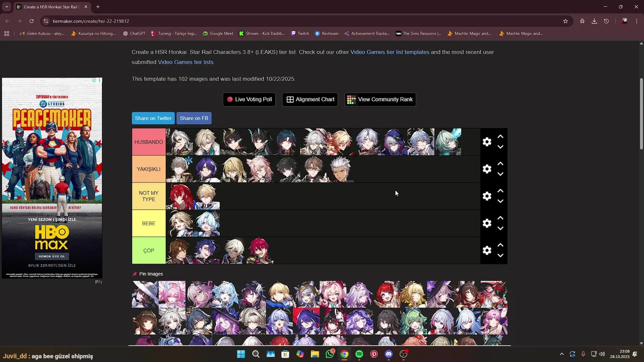The width and height of the screenshot is (644, 362).
Task: Reload the page
Action: (x=31, y=21)
